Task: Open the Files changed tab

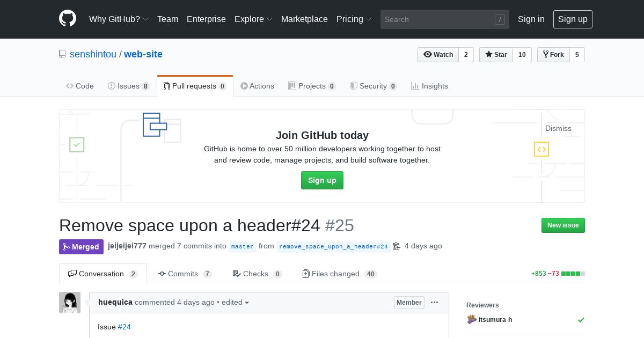Action: point(339,274)
